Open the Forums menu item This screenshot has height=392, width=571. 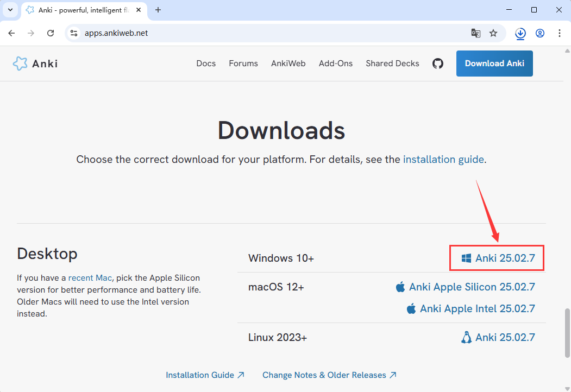click(243, 64)
